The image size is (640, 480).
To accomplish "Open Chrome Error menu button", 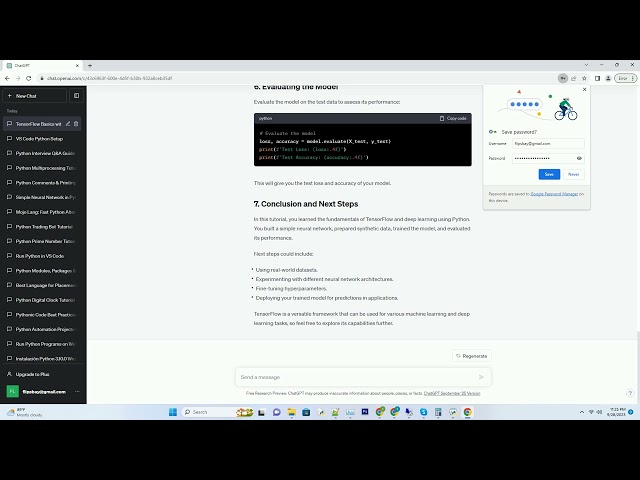I will click(625, 78).
